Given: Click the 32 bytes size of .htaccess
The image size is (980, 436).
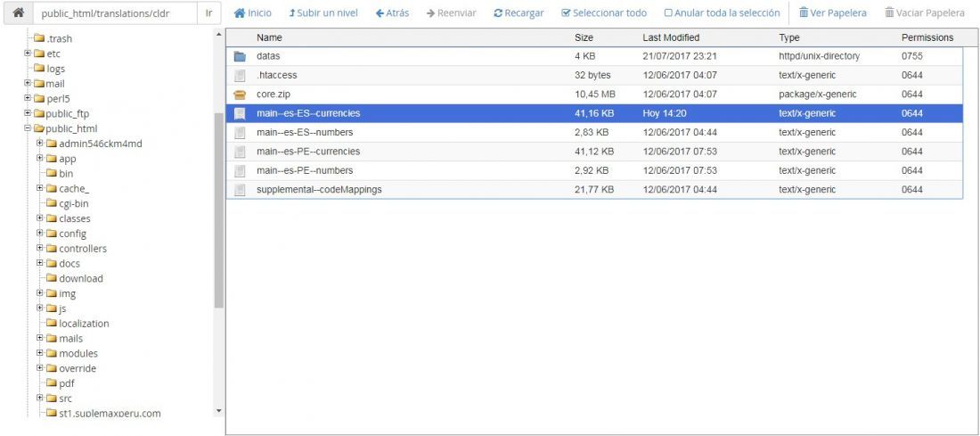Looking at the screenshot, I should (x=592, y=75).
